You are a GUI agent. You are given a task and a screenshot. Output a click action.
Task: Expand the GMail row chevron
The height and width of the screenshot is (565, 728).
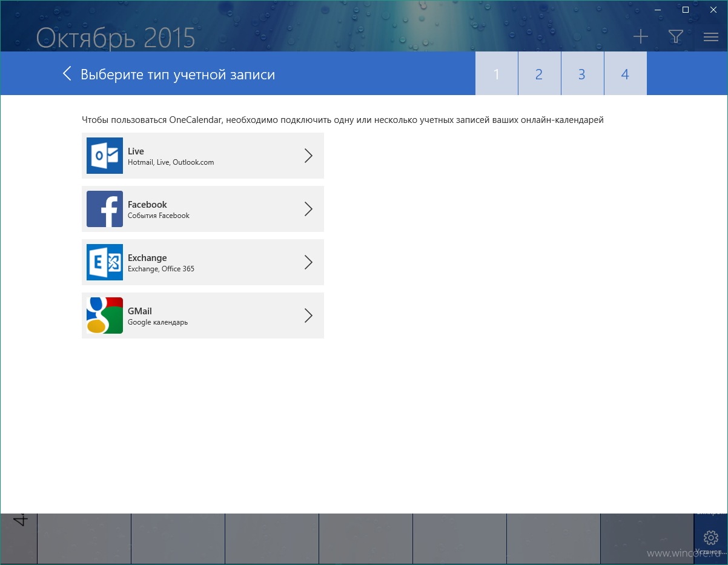(x=308, y=316)
